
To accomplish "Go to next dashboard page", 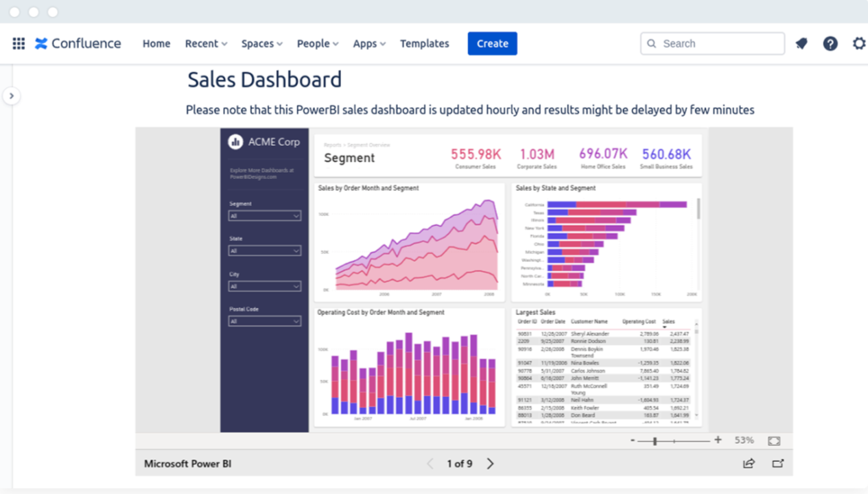I will click(x=490, y=463).
